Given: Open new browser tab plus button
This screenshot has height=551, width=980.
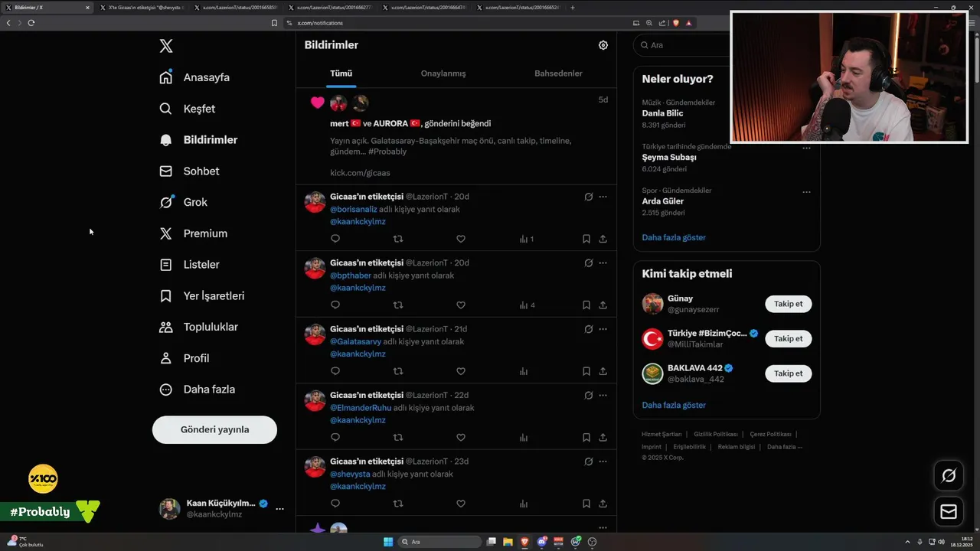Looking at the screenshot, I should coord(573,8).
